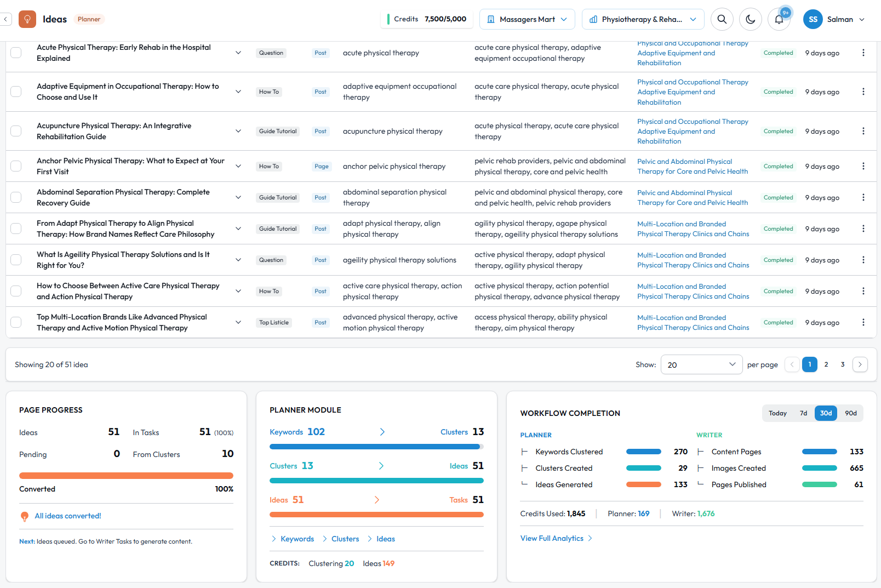Collapse the sidebar with the left arrow

pos(5,19)
